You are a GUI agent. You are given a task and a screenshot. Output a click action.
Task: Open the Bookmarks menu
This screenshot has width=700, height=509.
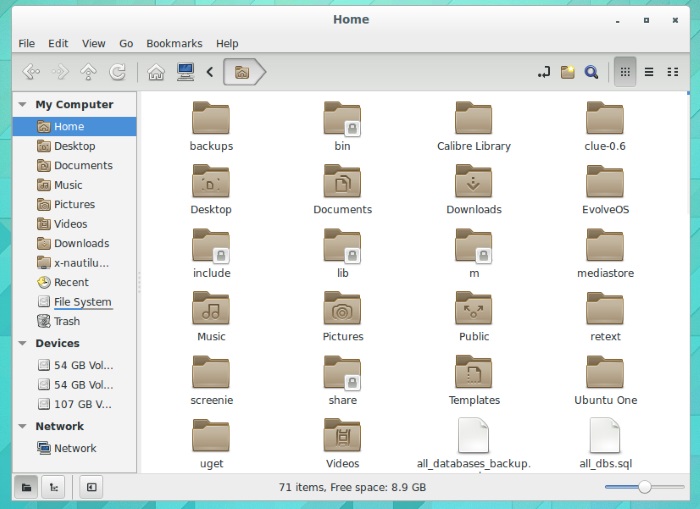pos(174,44)
